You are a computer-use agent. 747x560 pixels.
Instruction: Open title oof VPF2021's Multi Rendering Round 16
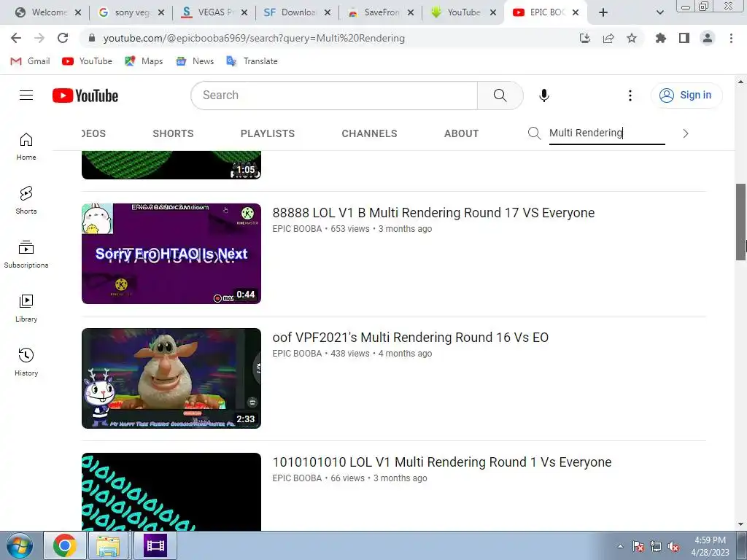[410, 337]
